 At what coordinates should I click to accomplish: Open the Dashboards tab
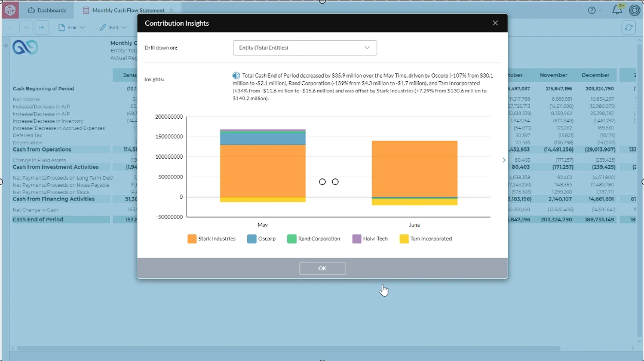tap(47, 10)
